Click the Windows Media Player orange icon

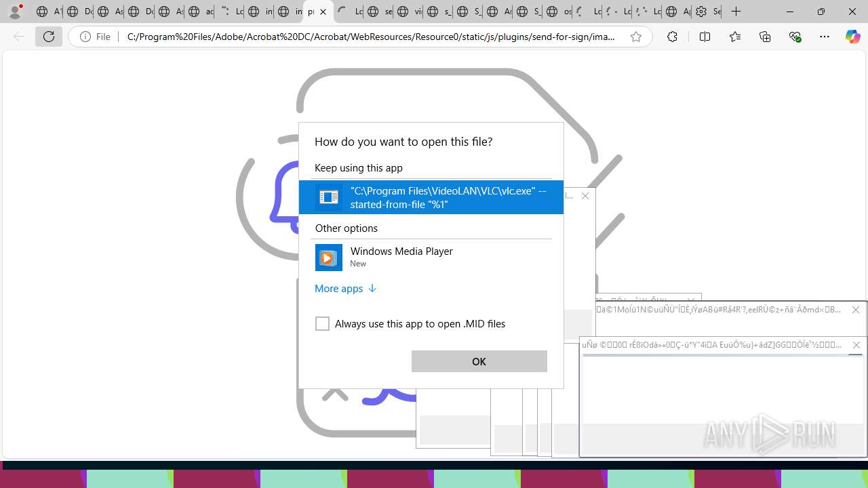(x=329, y=258)
